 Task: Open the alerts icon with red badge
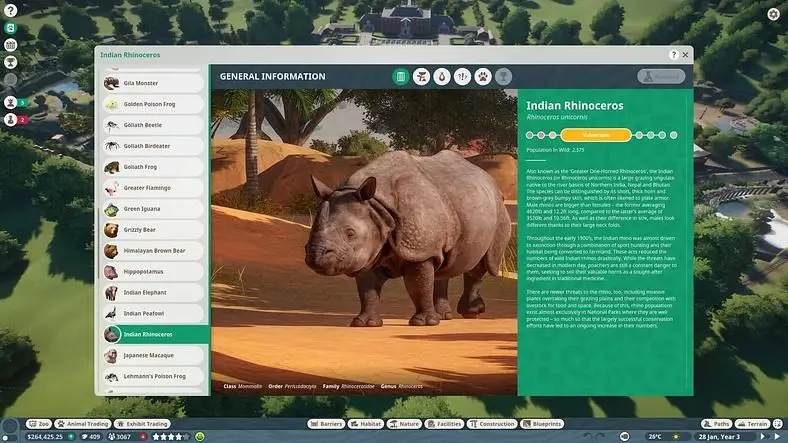click(11, 120)
